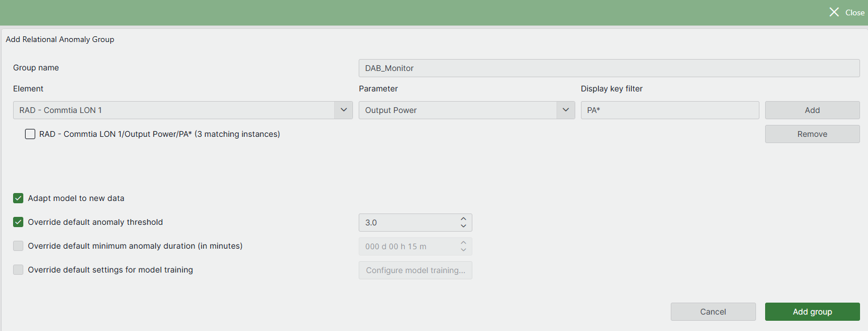The image size is (868, 331).
Task: Click the Group name text field
Action: click(609, 68)
